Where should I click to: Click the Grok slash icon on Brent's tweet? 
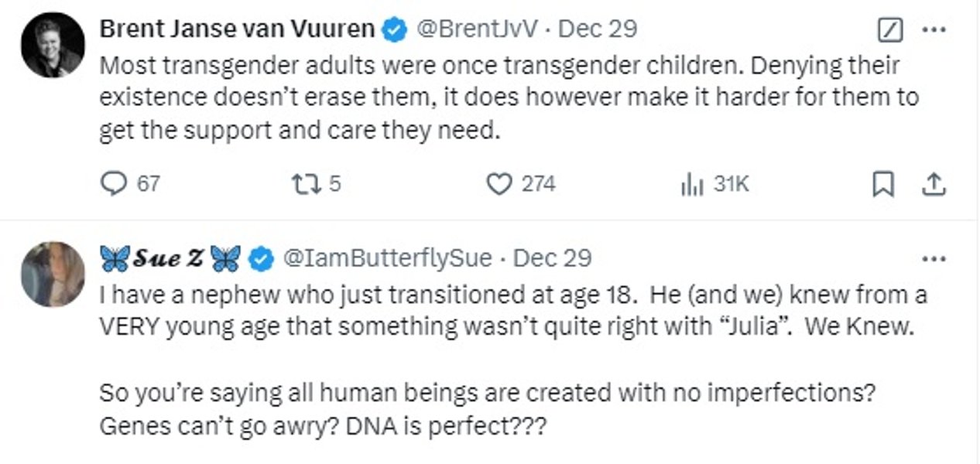tap(890, 30)
